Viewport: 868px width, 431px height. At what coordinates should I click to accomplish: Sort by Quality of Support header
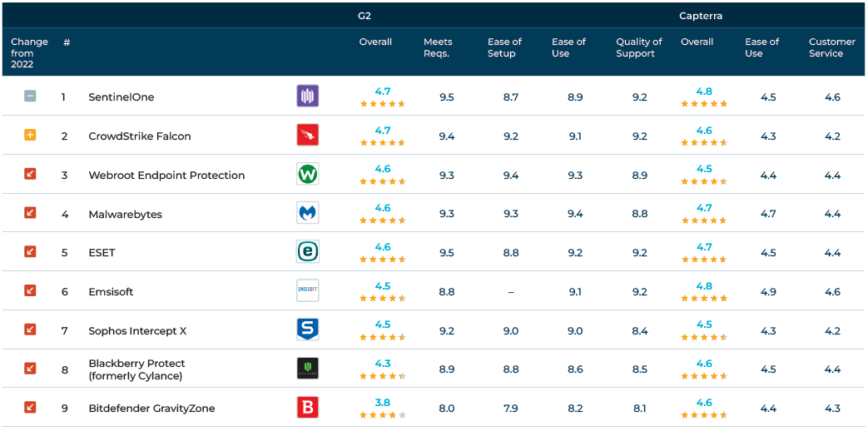tap(638, 47)
